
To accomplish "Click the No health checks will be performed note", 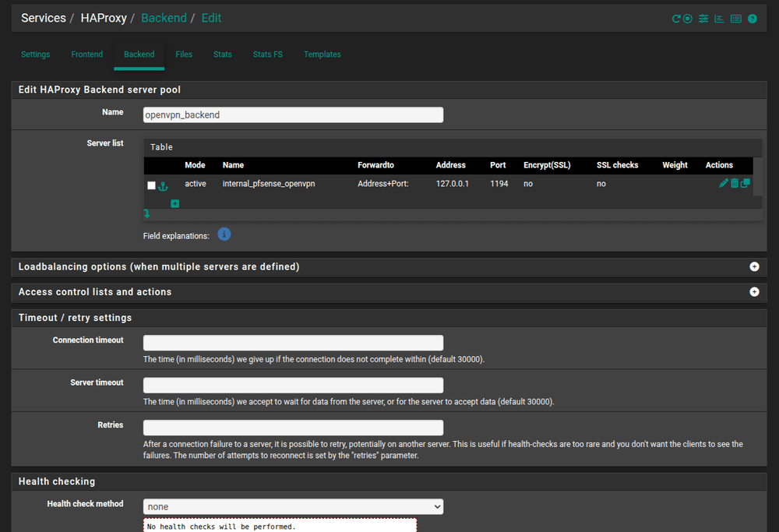I will [x=280, y=526].
